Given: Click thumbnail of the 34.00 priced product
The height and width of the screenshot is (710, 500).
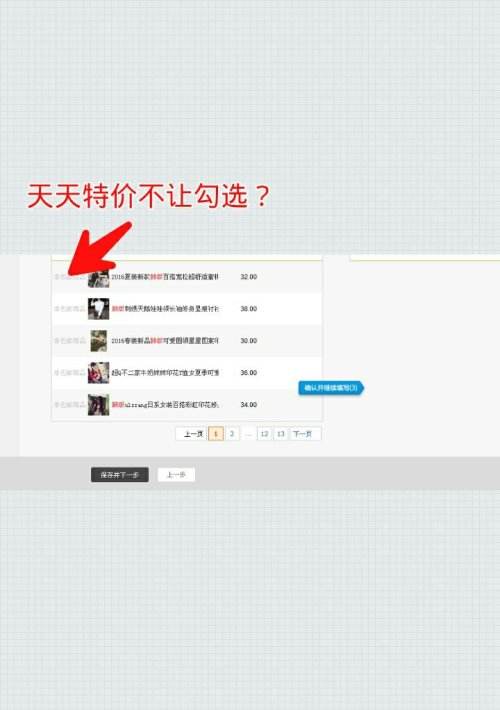Looking at the screenshot, I should [99, 405].
